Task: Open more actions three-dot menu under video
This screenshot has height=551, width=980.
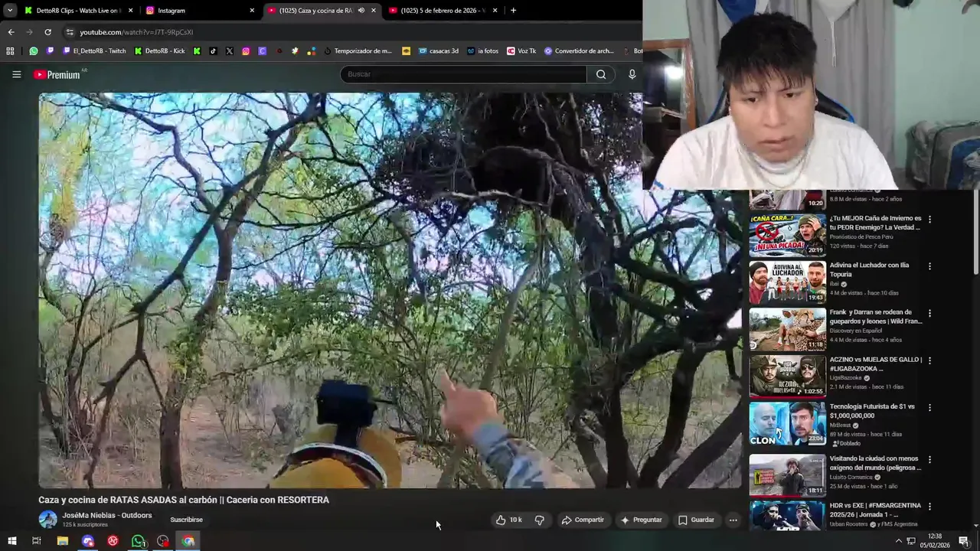Action: (733, 520)
